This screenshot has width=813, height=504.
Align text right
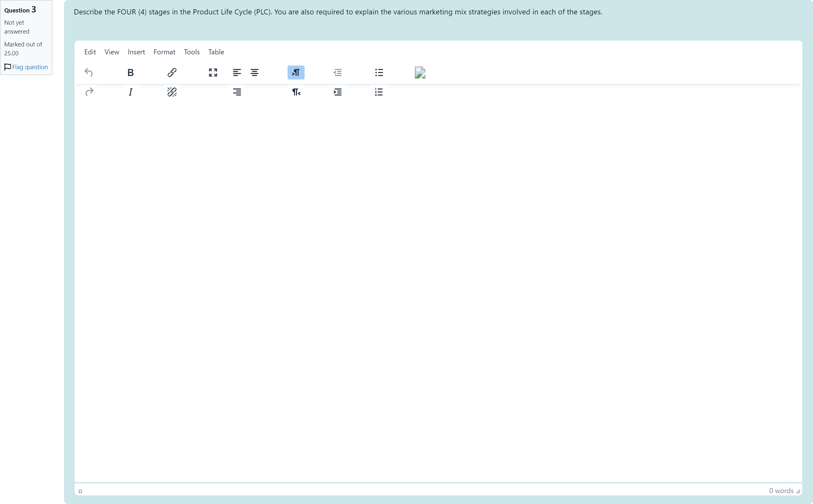[237, 92]
